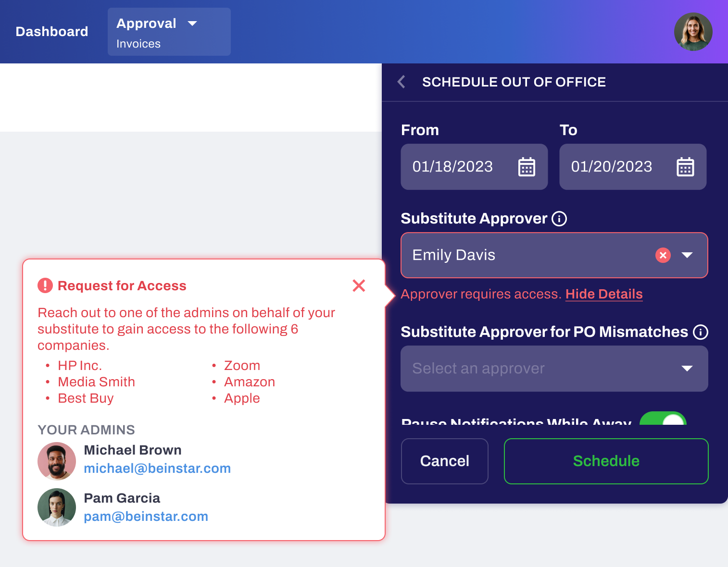The width and height of the screenshot is (728, 567).
Task: Cancel the out of office scheduling
Action: tap(445, 461)
